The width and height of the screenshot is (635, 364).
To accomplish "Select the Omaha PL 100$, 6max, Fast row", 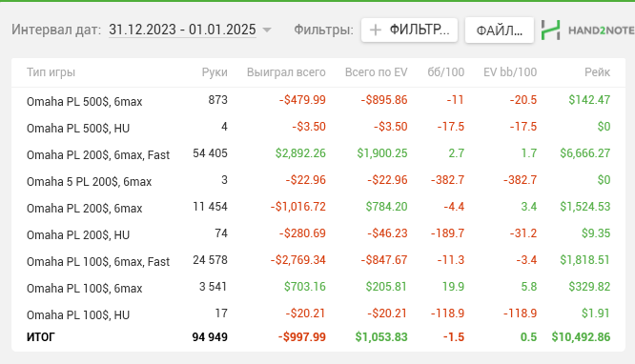I will click(318, 261).
